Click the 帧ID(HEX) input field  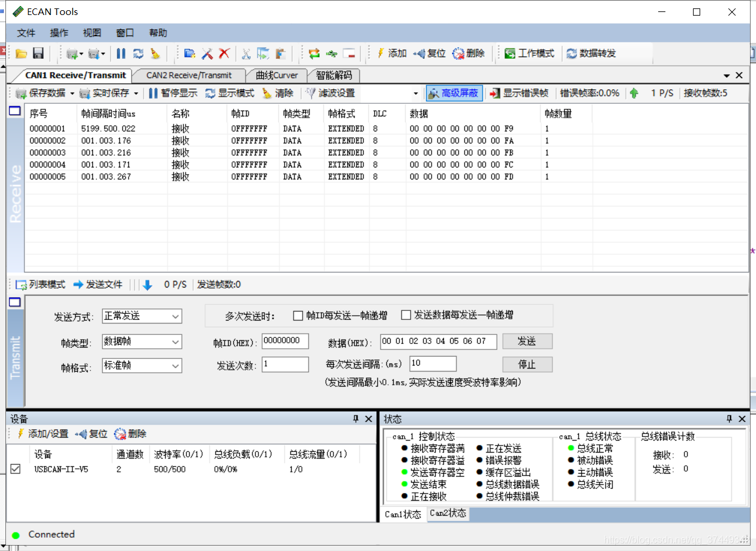(285, 341)
